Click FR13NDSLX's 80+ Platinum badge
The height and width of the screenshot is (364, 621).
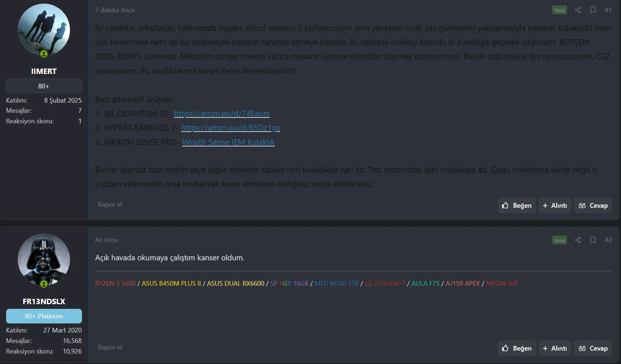[x=44, y=316]
